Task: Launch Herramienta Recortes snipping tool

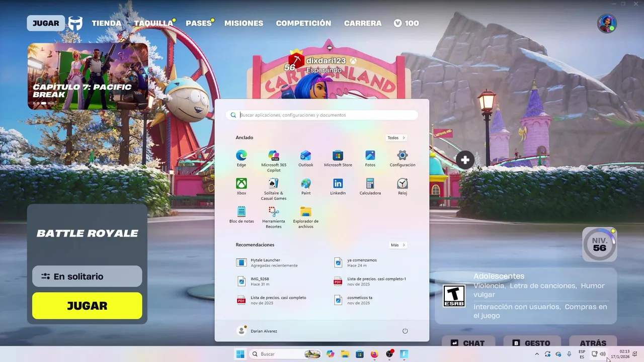Action: [274, 217]
